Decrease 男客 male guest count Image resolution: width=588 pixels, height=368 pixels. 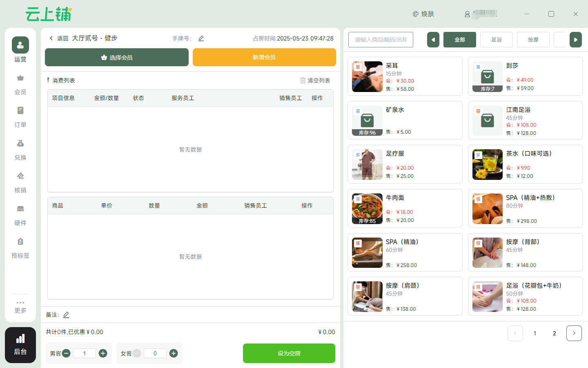pyautogui.click(x=66, y=353)
